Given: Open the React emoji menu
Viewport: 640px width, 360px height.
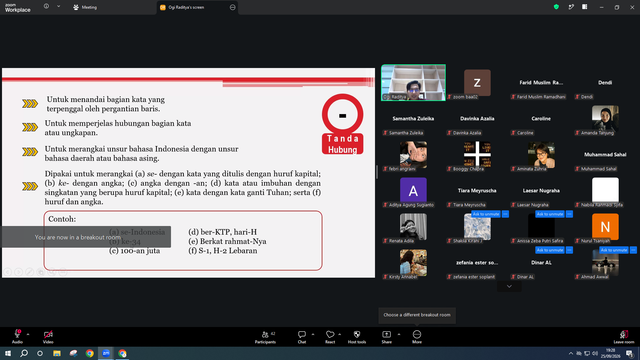Looking at the screenshot, I should [330, 337].
